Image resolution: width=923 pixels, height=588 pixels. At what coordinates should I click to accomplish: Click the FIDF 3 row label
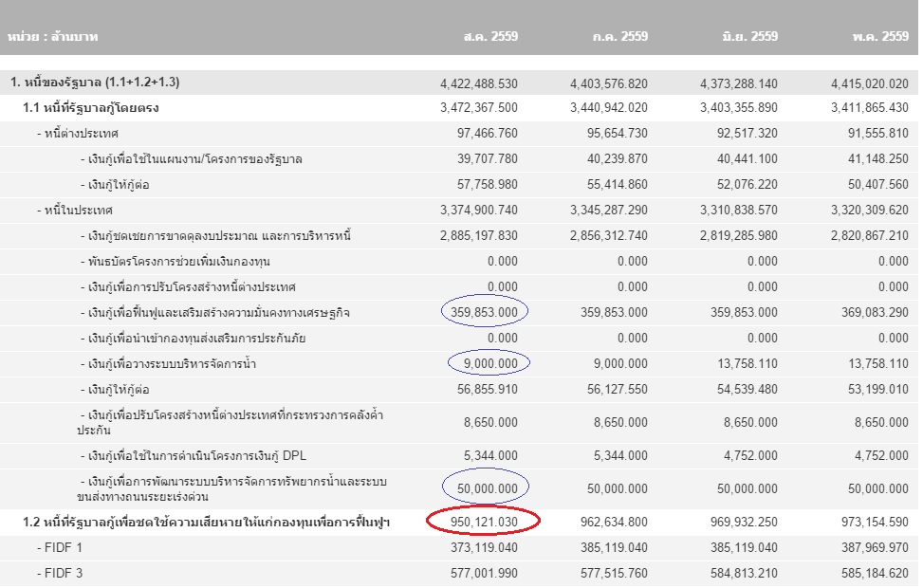point(60,573)
